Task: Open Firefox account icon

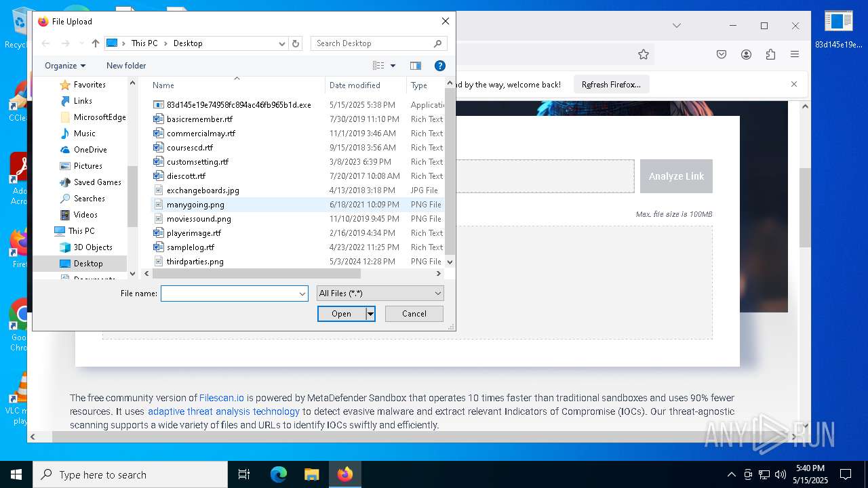Action: 746,54
